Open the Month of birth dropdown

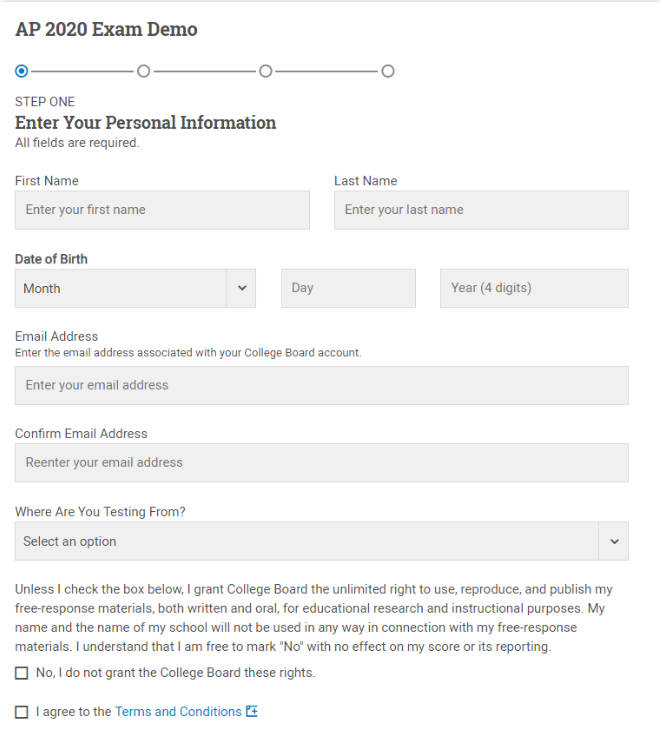tap(135, 288)
